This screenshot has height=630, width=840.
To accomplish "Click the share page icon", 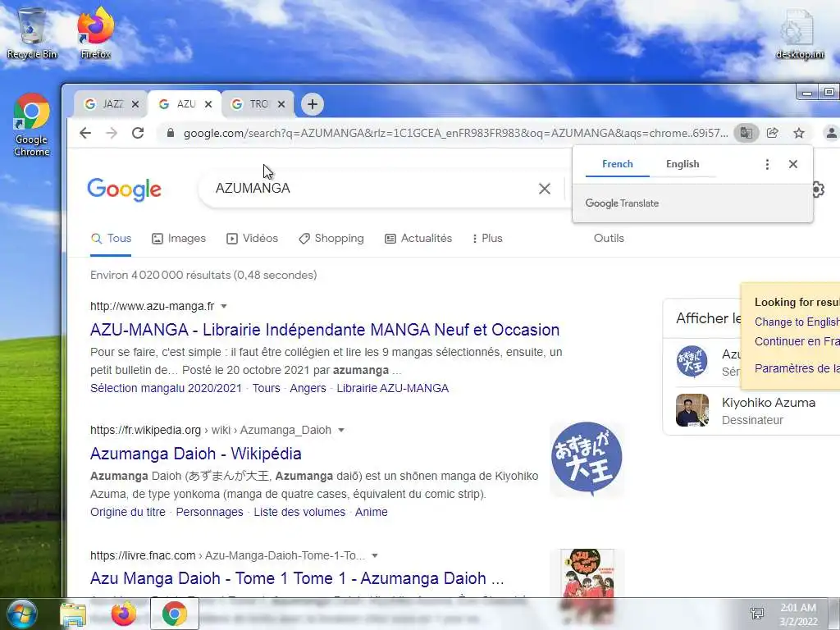I will click(x=773, y=133).
